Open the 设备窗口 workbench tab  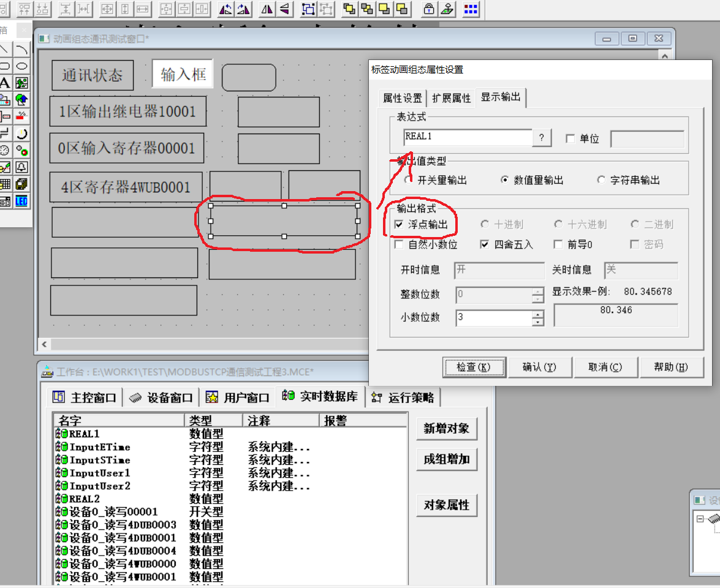[x=162, y=398]
